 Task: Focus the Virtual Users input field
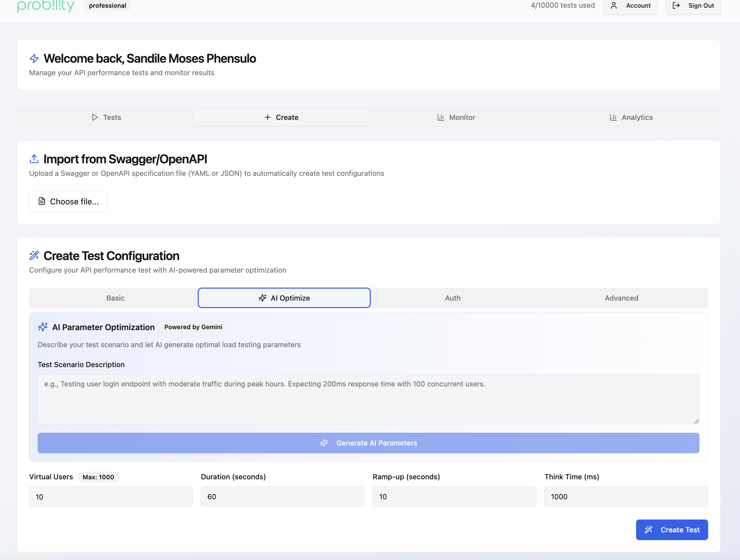coord(111,497)
